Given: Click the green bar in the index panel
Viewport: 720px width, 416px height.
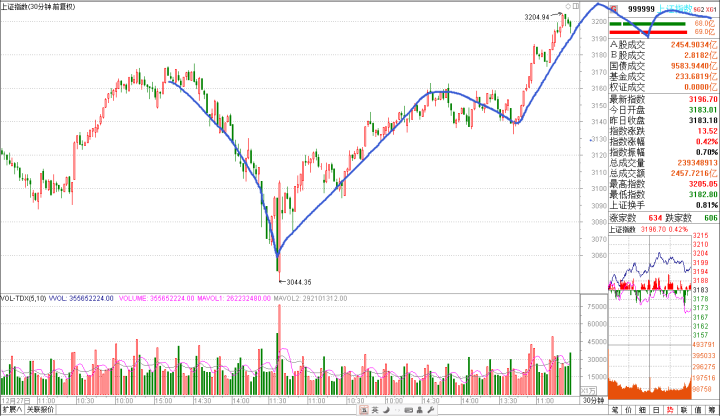Looking at the screenshot, I should click(648, 23).
